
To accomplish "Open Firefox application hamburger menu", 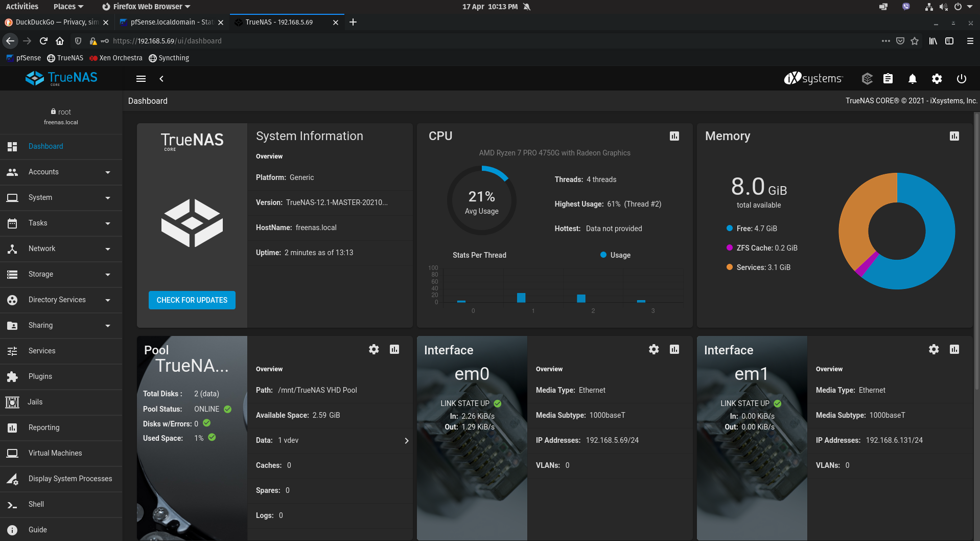I will click(970, 41).
